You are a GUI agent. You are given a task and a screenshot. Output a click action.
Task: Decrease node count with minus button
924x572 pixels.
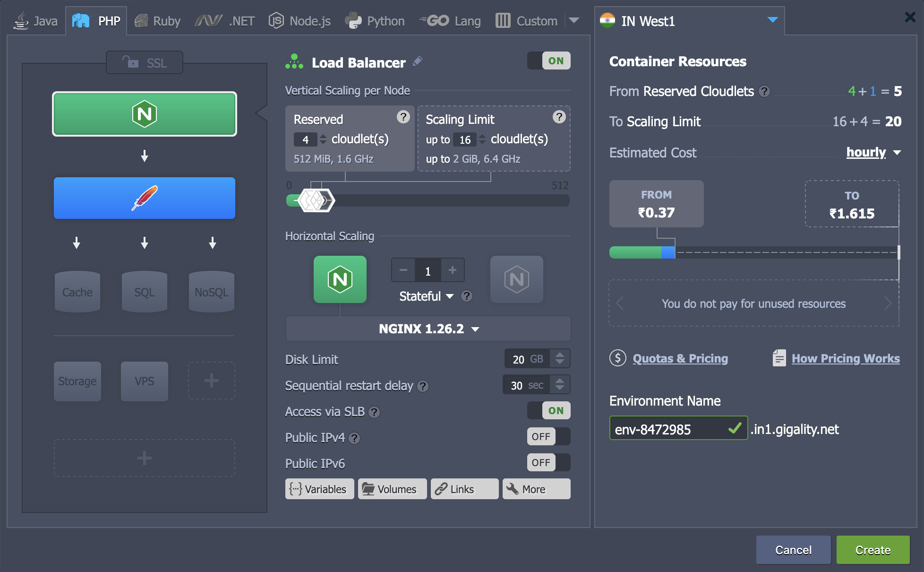pyautogui.click(x=403, y=270)
